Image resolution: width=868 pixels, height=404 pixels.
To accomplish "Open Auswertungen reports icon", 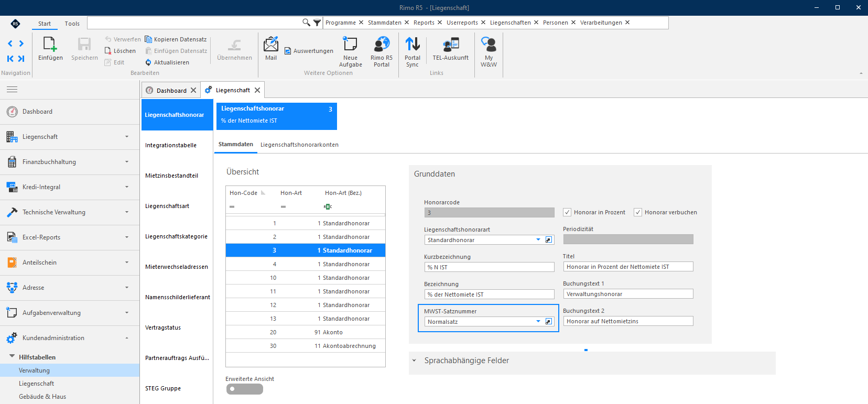I will point(288,51).
